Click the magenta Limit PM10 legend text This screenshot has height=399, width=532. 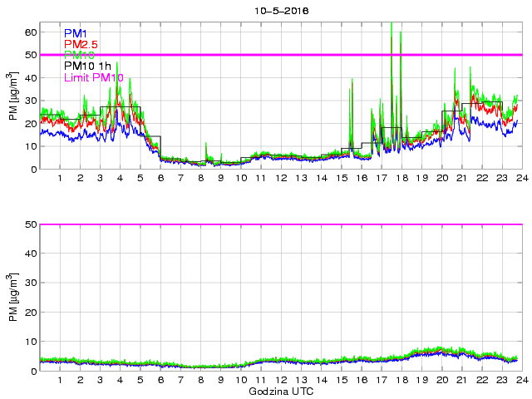94,77
